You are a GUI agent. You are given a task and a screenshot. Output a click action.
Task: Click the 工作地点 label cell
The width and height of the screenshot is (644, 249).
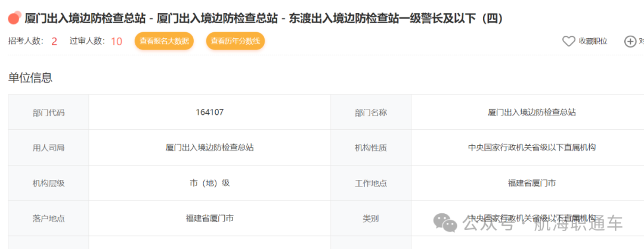coord(371,183)
